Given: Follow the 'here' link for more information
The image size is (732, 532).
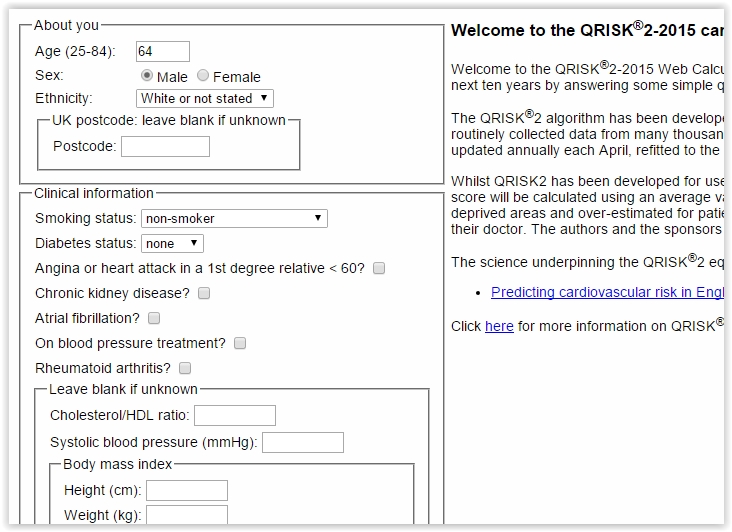Looking at the screenshot, I should click(x=499, y=326).
